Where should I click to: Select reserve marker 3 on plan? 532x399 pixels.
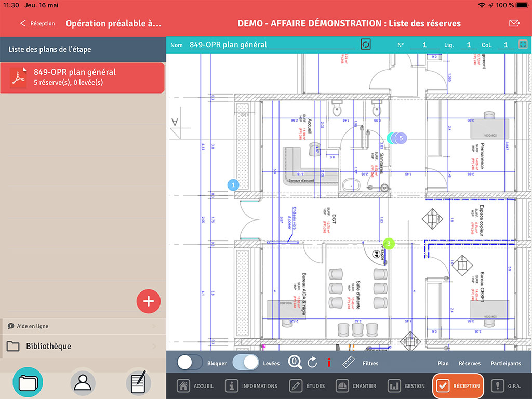pos(389,243)
